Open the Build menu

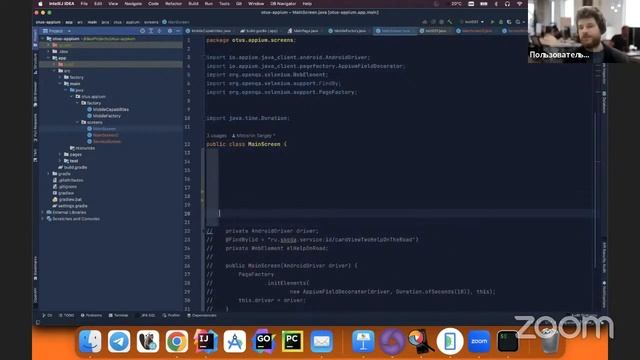click(193, 4)
